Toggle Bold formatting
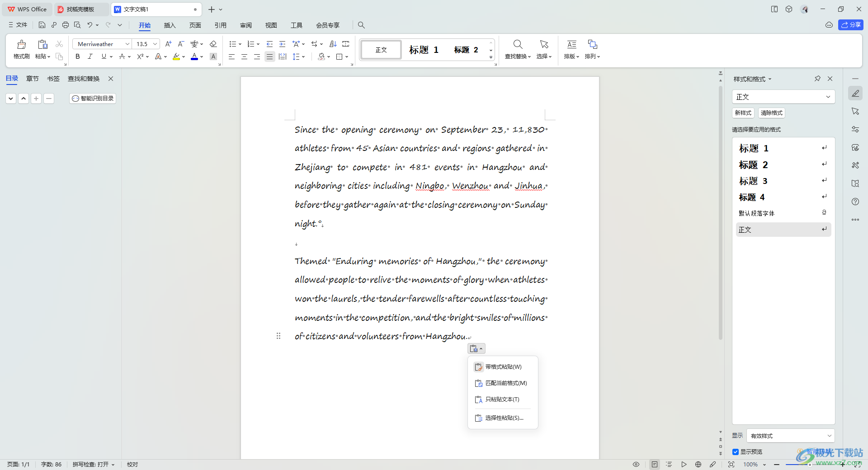 click(x=78, y=56)
